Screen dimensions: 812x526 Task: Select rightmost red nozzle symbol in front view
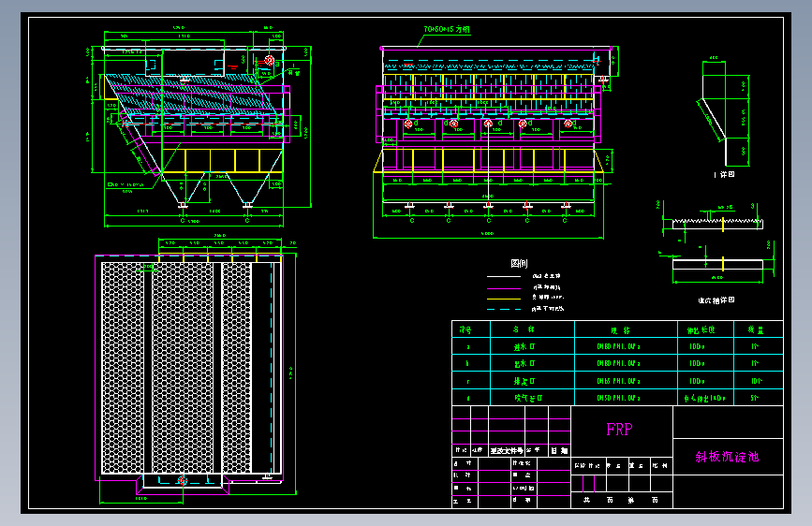567,124
